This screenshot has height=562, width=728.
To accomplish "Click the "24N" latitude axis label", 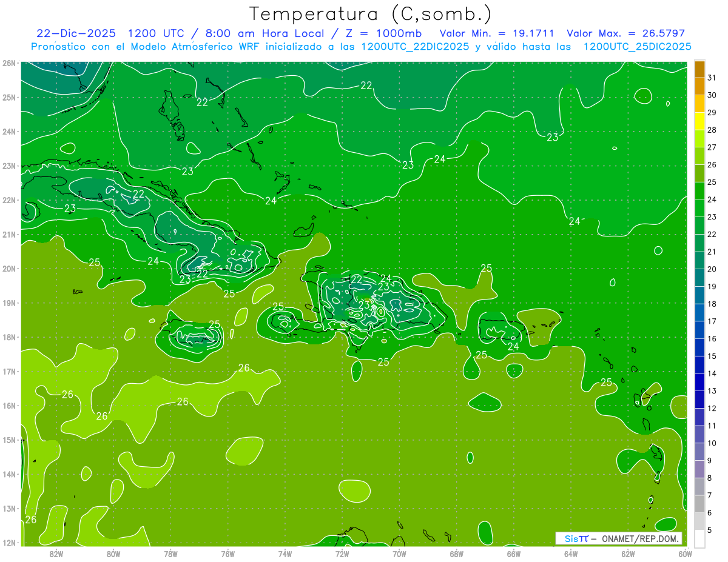I will [x=8, y=132].
